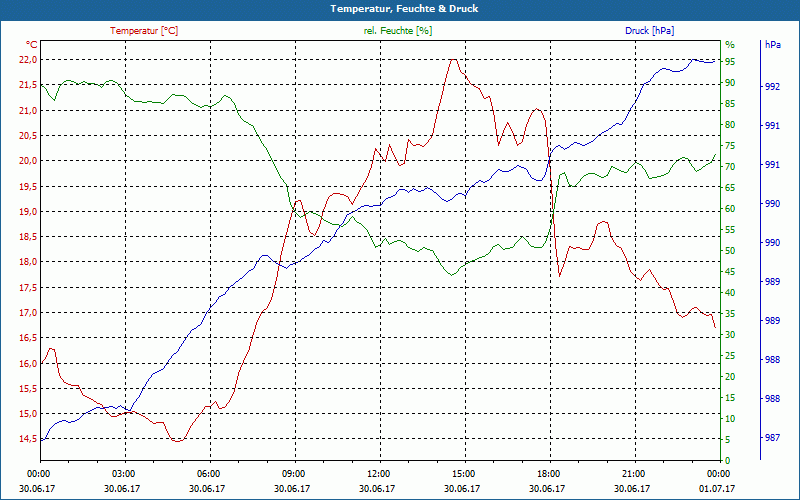This screenshot has width=800, height=500.
Task: Click the 85 humidity axis value
Action: (x=730, y=104)
